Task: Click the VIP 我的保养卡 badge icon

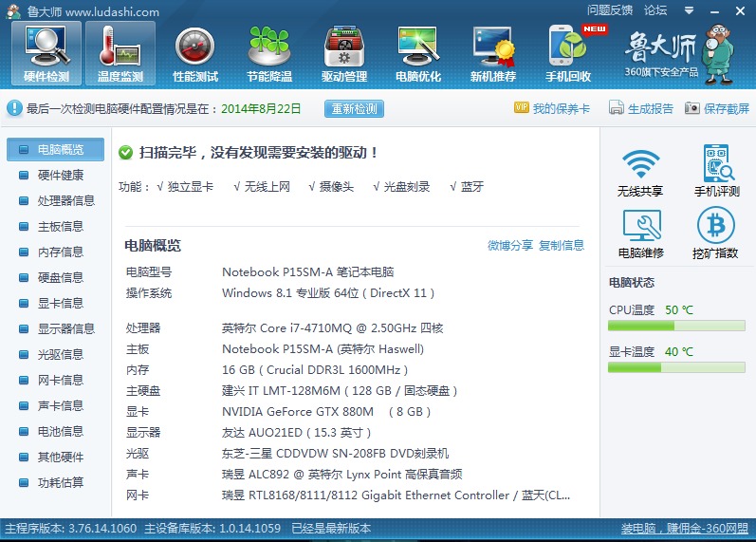Action: pos(521,107)
